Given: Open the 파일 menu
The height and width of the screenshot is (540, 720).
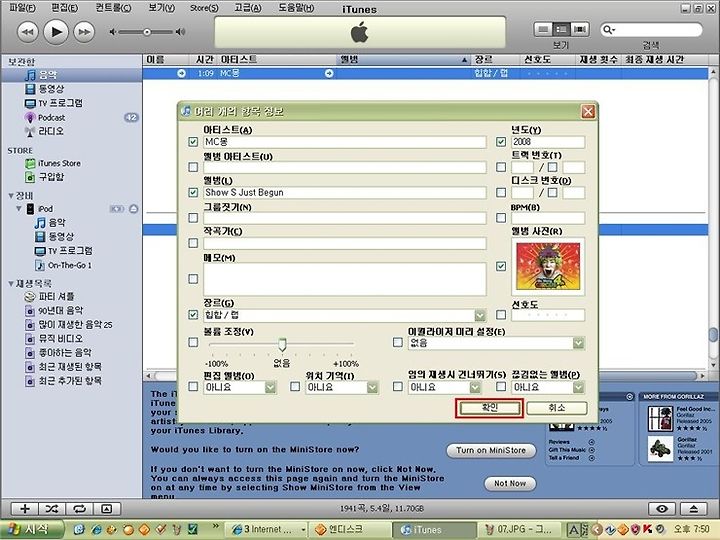Looking at the screenshot, I should point(22,8).
